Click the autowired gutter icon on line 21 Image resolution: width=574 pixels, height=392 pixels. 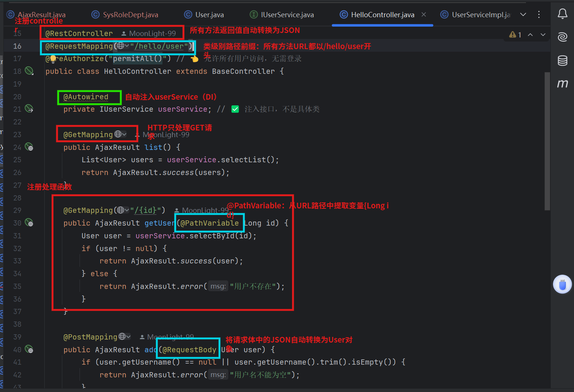(29, 109)
